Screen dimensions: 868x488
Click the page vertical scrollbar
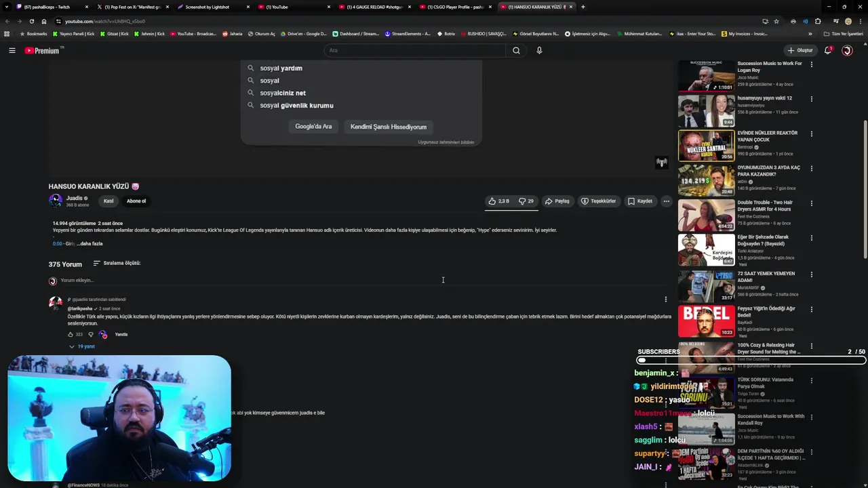coord(865,190)
